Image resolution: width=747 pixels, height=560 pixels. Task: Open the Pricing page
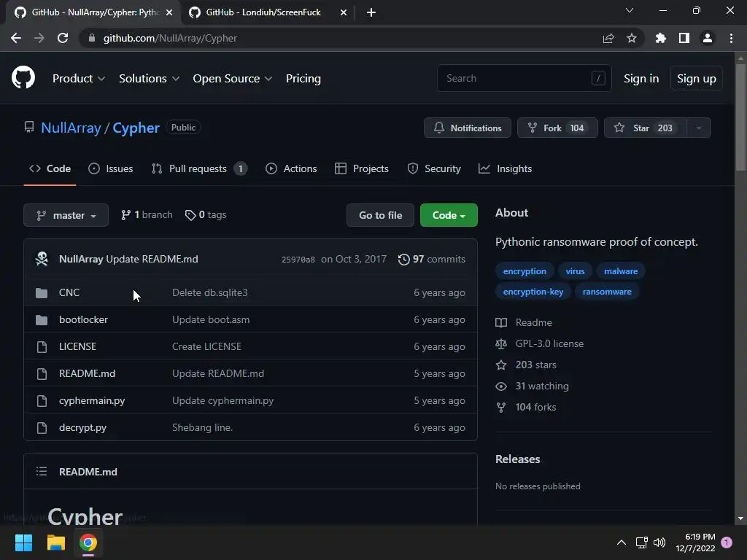[303, 79]
